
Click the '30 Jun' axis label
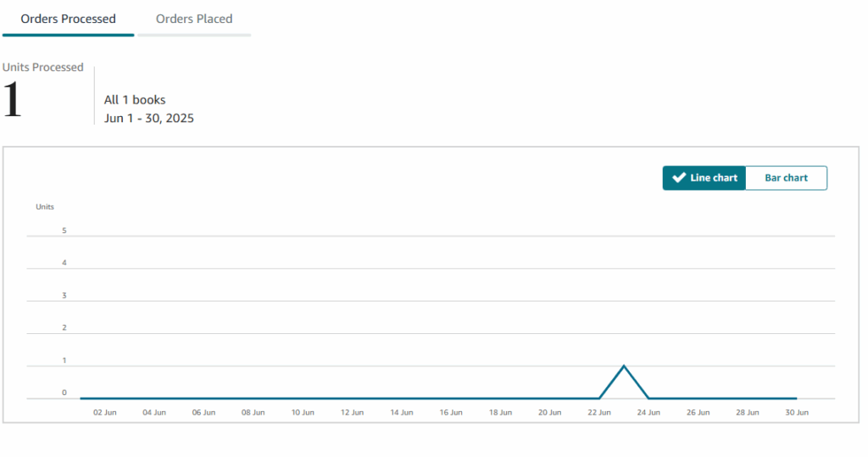click(797, 412)
